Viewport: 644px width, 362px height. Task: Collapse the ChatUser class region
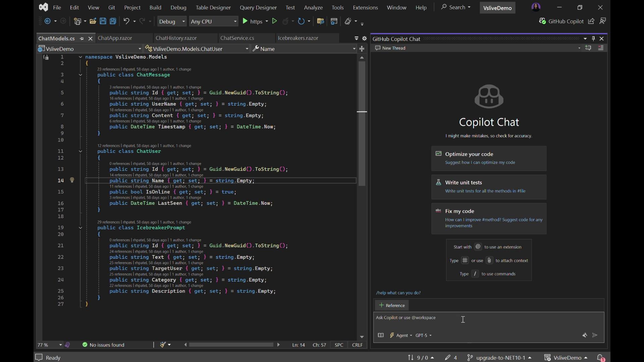[80, 152]
